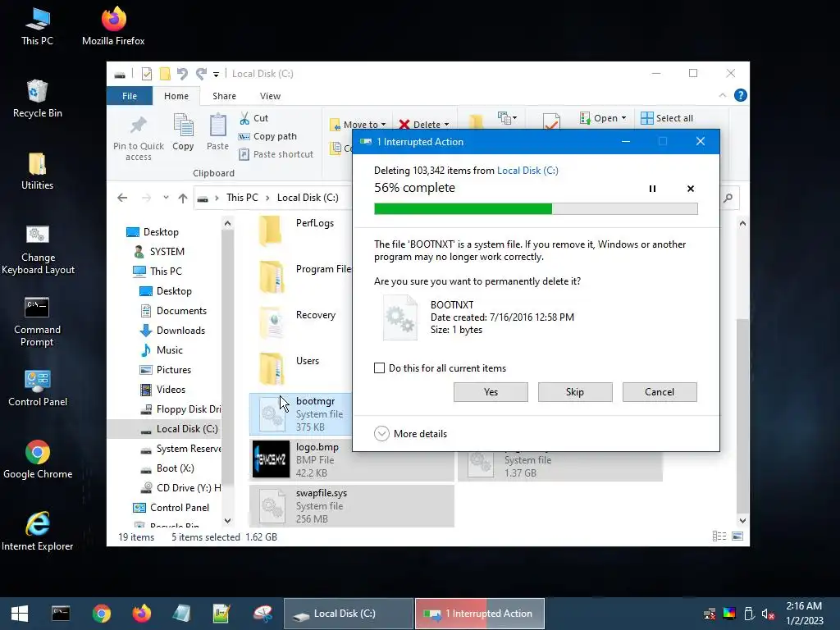
Task: Click volume muted tray icon
Action: pos(768,614)
